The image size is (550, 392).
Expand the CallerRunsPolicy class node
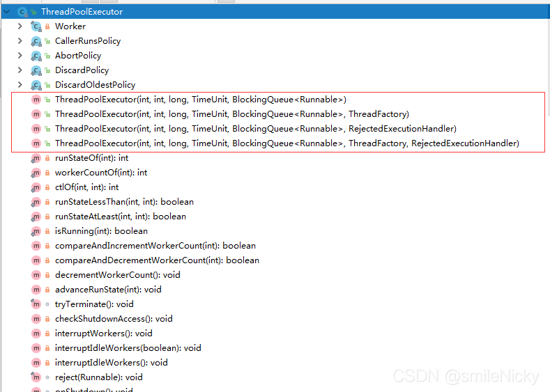click(x=20, y=41)
